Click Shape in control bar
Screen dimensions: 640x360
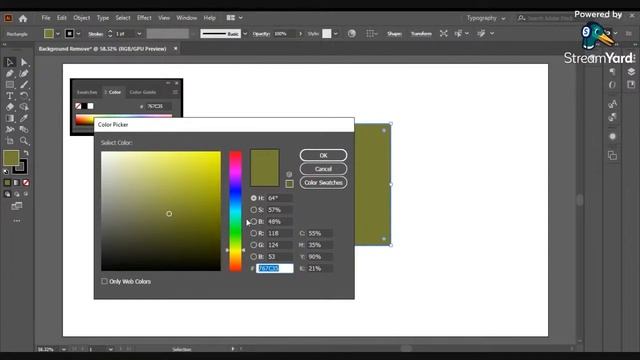[x=394, y=34]
